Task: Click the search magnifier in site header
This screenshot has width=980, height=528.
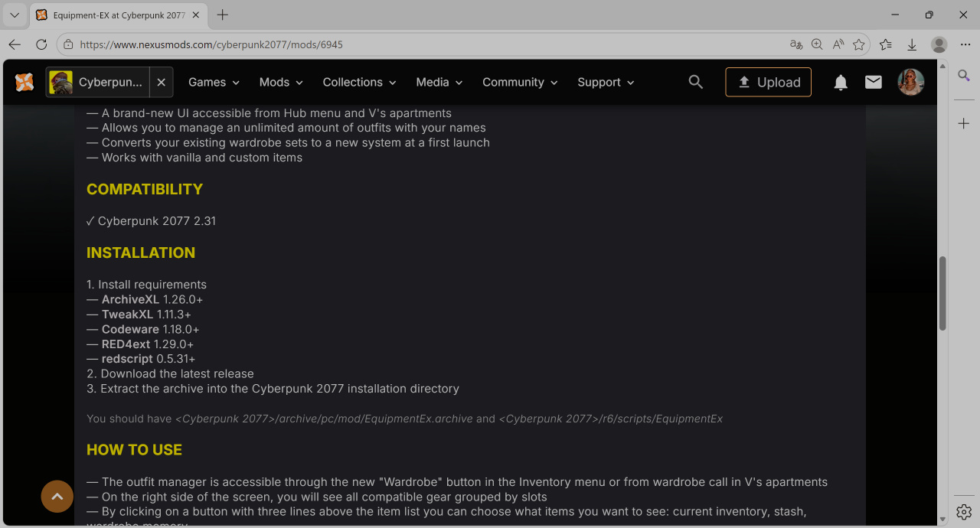Action: 696,82
